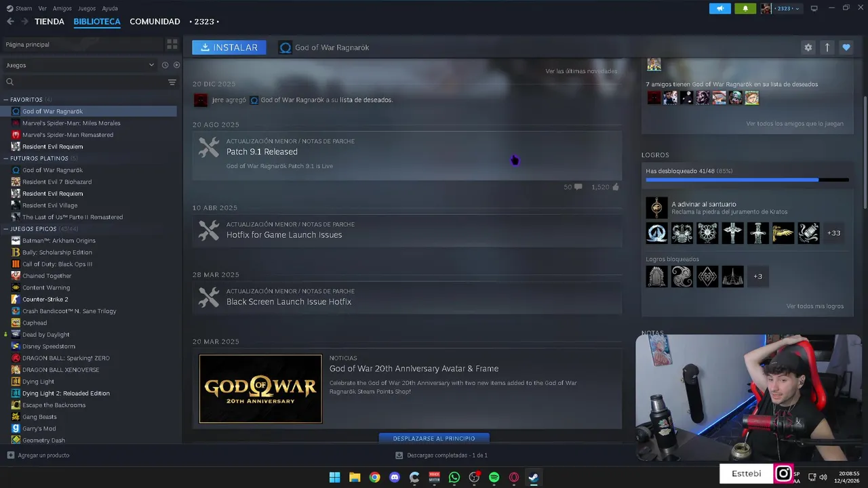Viewport: 868px width, 488px height.
Task: Open the Ayuda menu
Action: [x=110, y=8]
